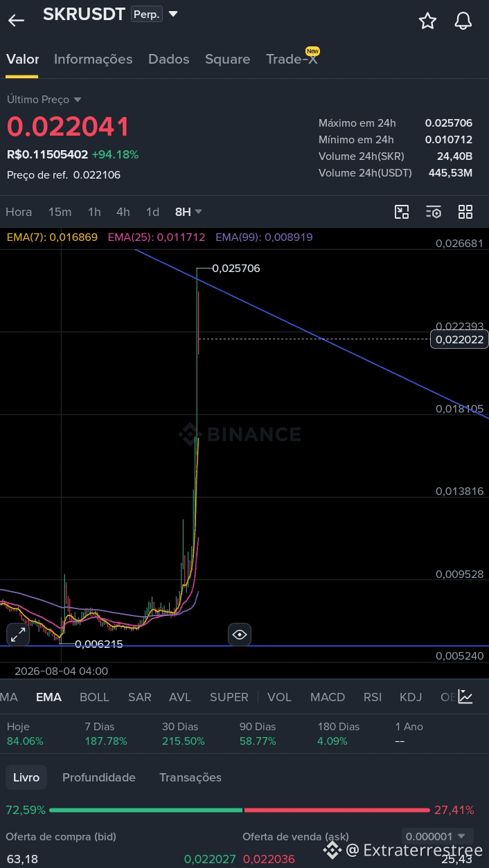Image resolution: width=489 pixels, height=868 pixels.
Task: Tap the Volume 24h(USDT) value
Action: 450,172
